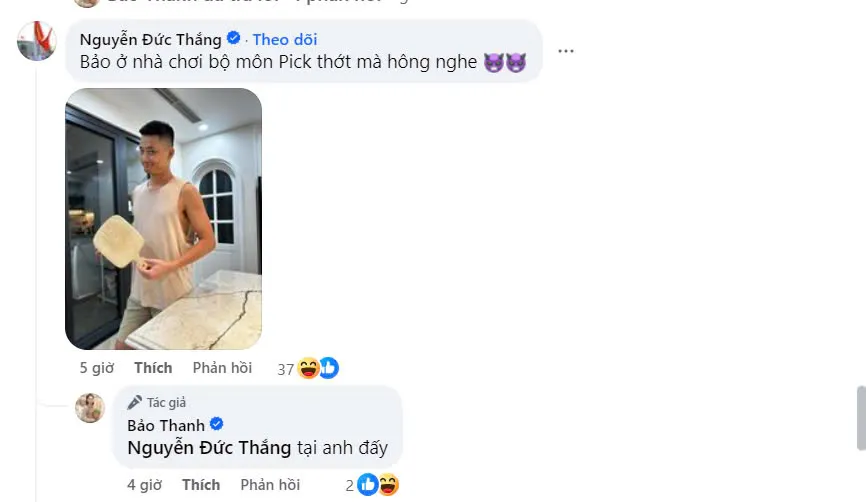Image resolution: width=866 pixels, height=502 pixels.
Task: Click the vertical scrollbar thumb
Action: coord(859,420)
